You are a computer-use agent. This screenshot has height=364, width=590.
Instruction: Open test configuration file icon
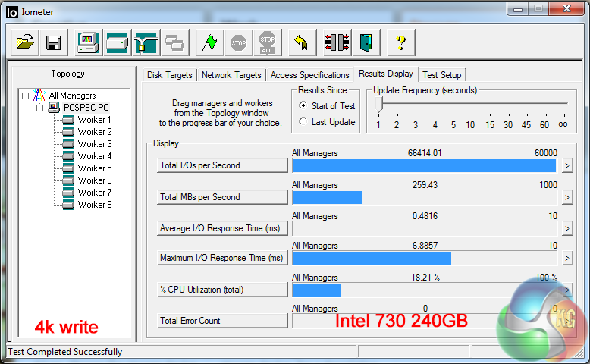[x=25, y=42]
